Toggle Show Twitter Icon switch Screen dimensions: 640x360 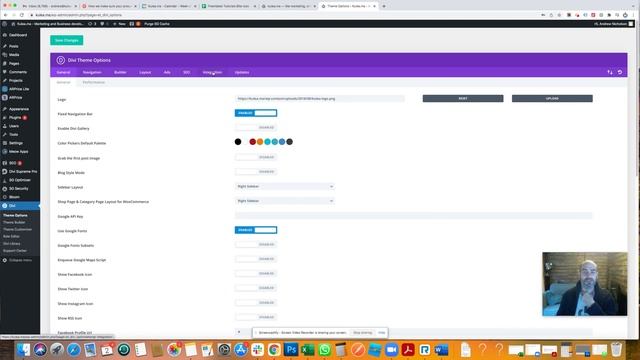click(x=256, y=288)
